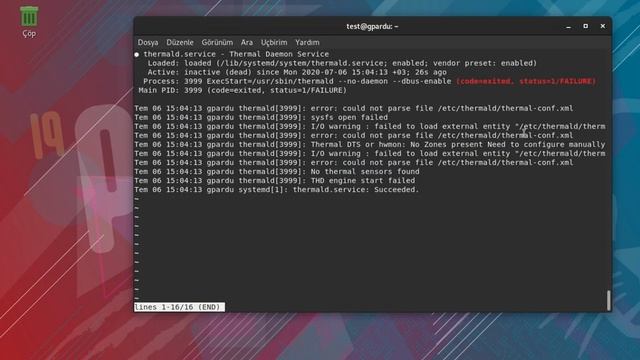The image size is (640, 360).
Task: Open the Dosya menu
Action: pyautogui.click(x=148, y=42)
